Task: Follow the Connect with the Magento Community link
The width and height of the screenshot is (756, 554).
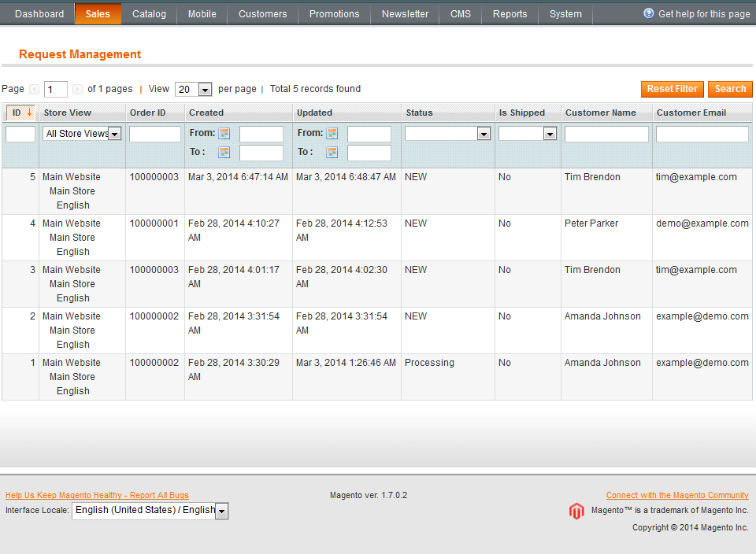Action: click(x=677, y=495)
